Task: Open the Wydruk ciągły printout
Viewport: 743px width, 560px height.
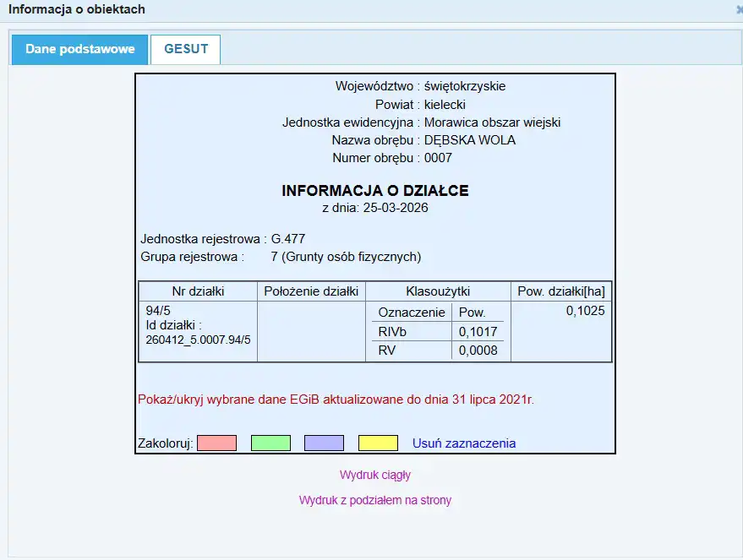Action: (x=375, y=475)
